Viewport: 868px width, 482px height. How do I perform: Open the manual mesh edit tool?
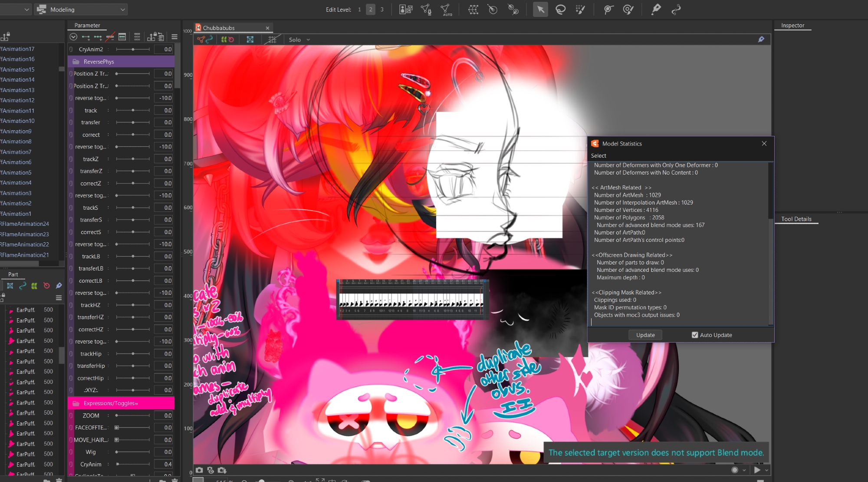(x=426, y=10)
